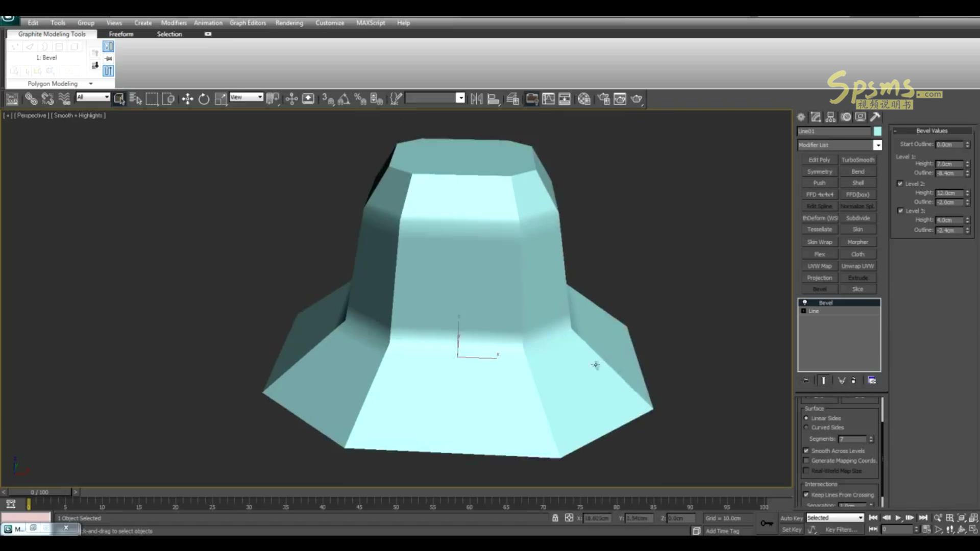This screenshot has height=551, width=980.
Task: Toggle Level 2 checkbox in Bevel Values
Action: click(900, 183)
